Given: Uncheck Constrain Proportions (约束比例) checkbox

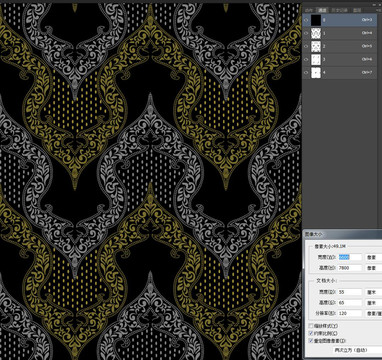Looking at the screenshot, I should coord(311,333).
